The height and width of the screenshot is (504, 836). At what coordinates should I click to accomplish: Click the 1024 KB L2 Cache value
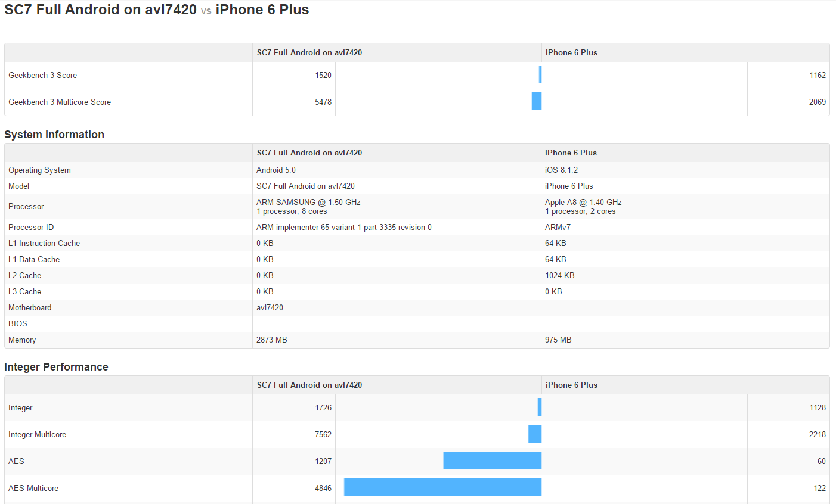point(560,275)
